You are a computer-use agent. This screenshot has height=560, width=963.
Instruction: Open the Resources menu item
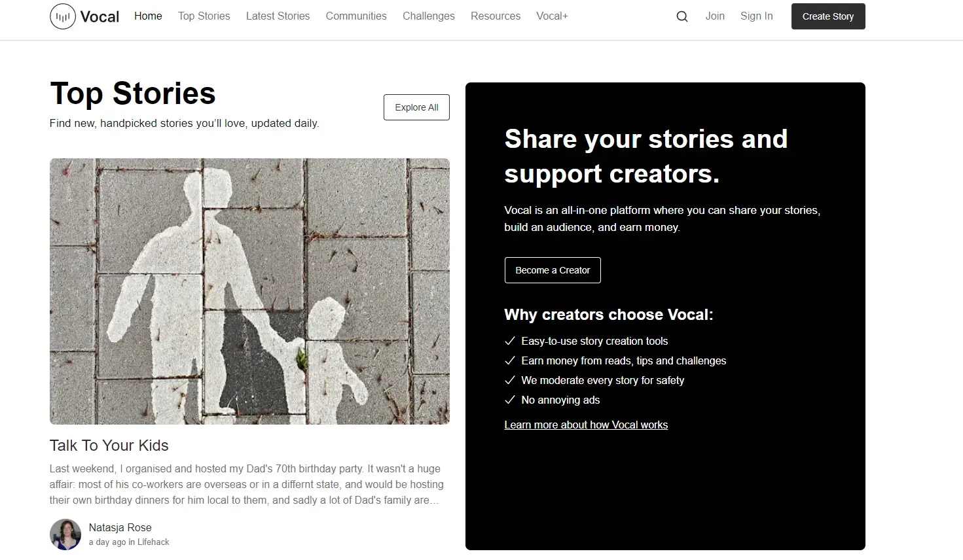tap(495, 16)
